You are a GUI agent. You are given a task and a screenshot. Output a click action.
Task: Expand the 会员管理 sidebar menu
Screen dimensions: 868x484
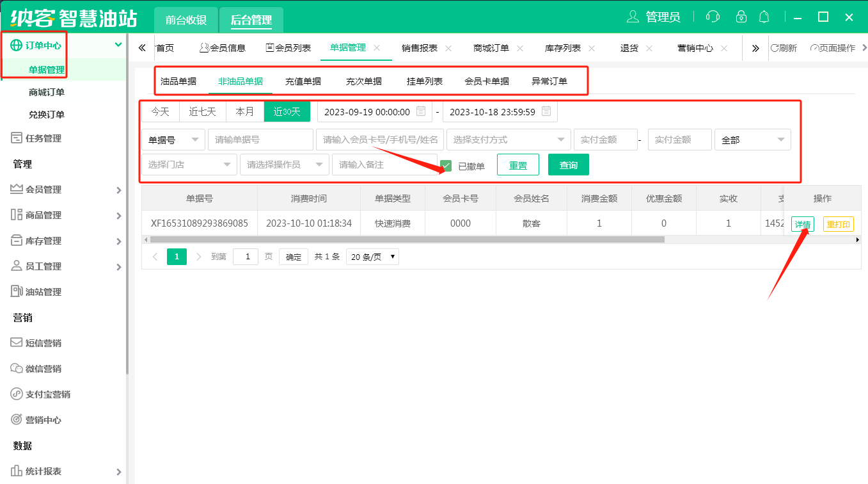tap(64, 190)
